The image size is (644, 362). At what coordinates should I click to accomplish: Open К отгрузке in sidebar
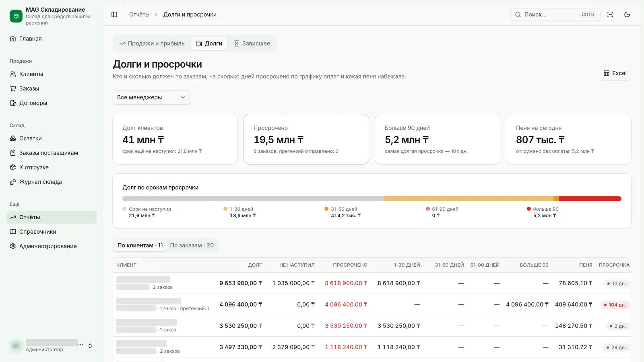coord(52,167)
